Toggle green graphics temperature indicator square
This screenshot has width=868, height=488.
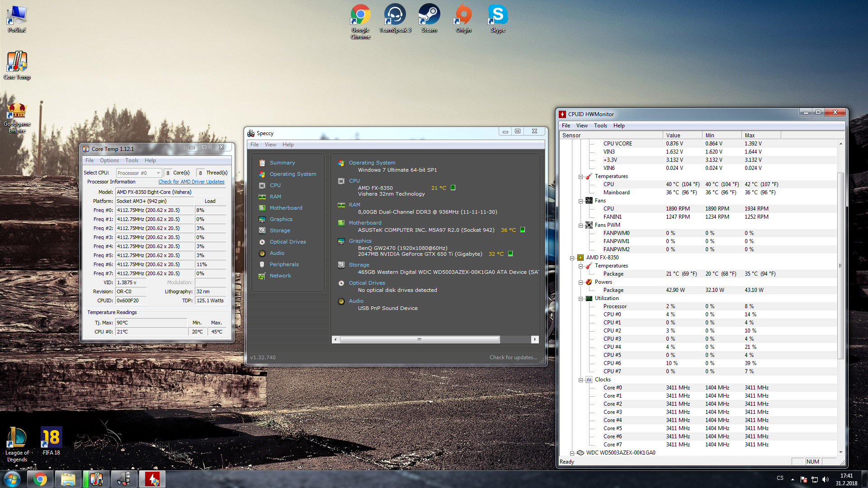510,254
